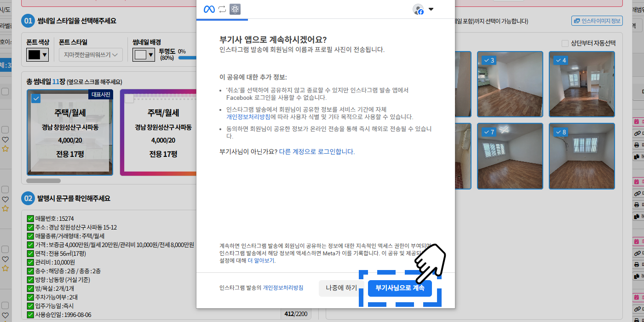This screenshot has height=322, width=644.
Task: Open the 폰트 색상 black color picker
Action: pyautogui.click(x=38, y=55)
